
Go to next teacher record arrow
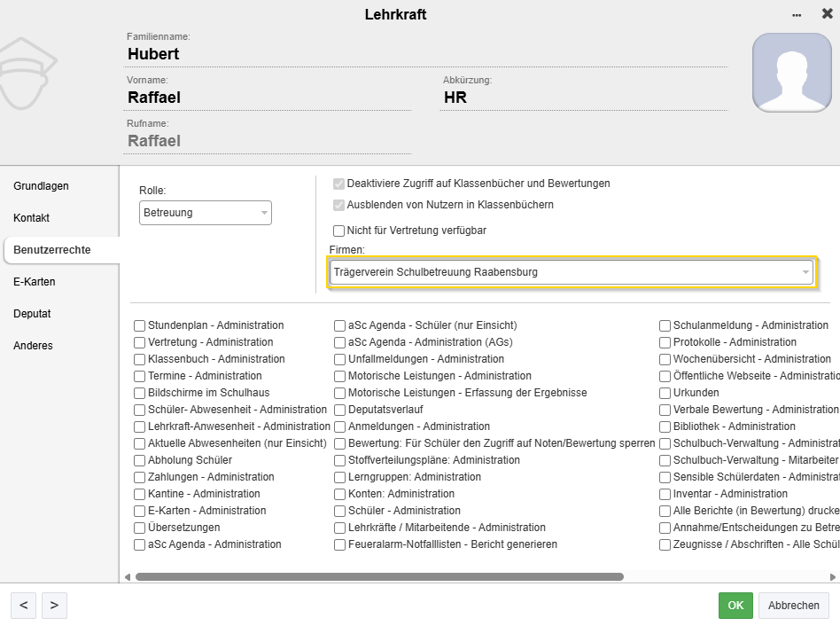[x=54, y=606]
